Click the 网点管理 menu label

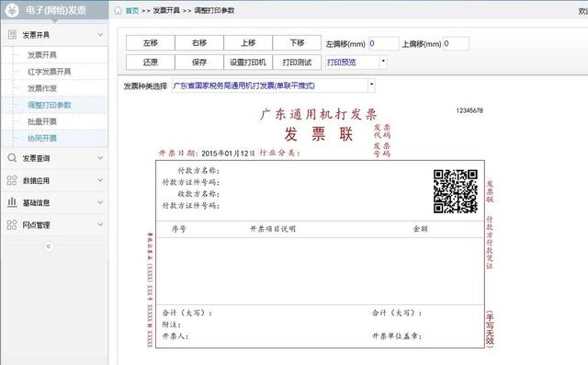pos(36,225)
